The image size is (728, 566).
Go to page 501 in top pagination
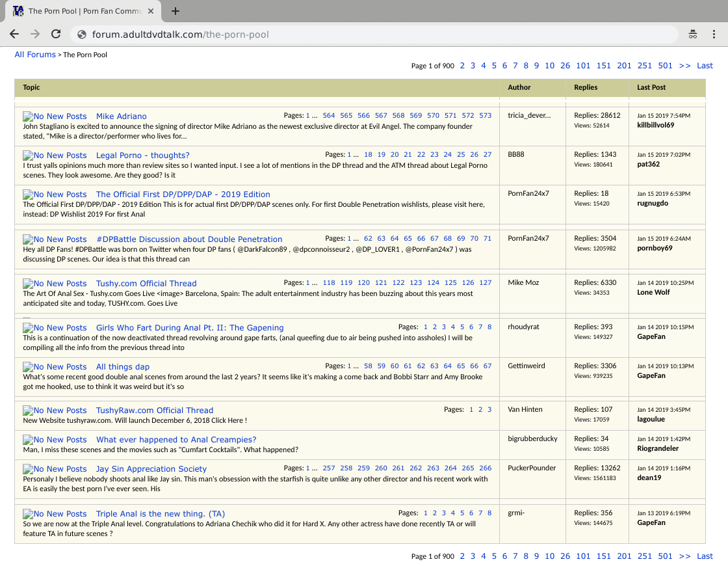pos(665,66)
